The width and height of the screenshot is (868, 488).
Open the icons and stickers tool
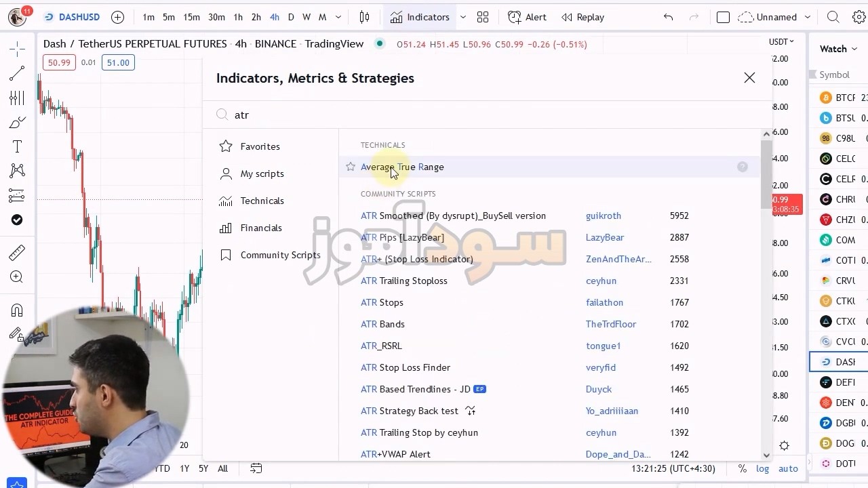(x=17, y=220)
